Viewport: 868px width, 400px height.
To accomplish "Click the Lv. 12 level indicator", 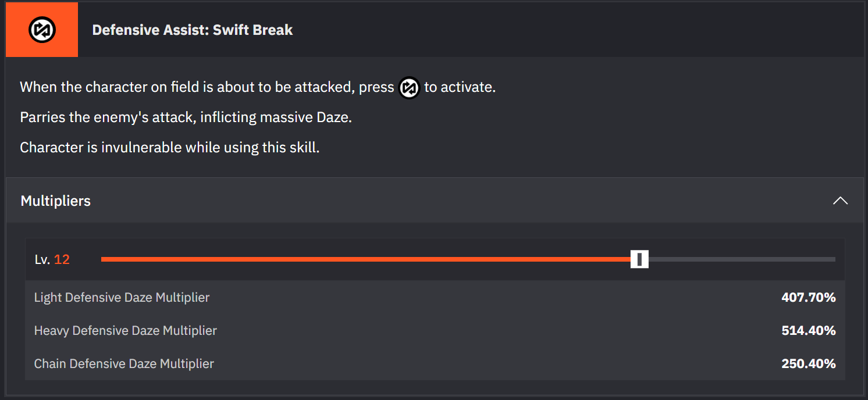I will click(x=52, y=260).
